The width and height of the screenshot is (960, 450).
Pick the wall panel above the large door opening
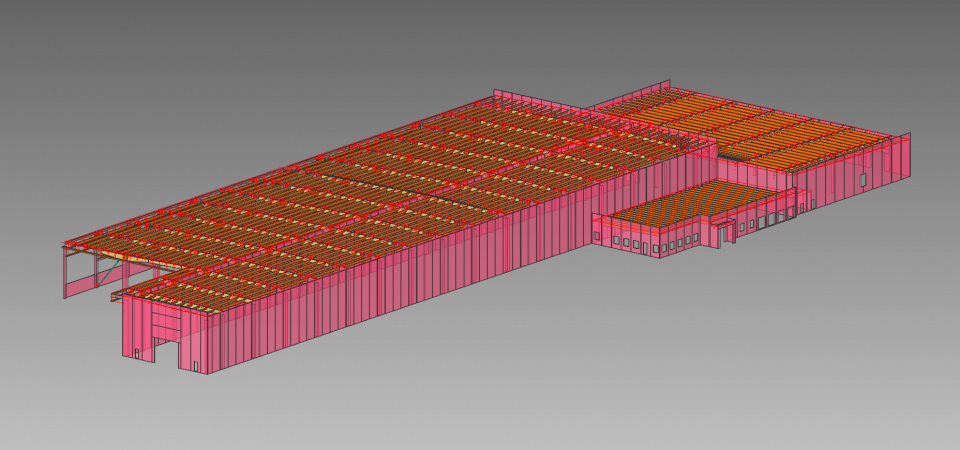[166, 322]
